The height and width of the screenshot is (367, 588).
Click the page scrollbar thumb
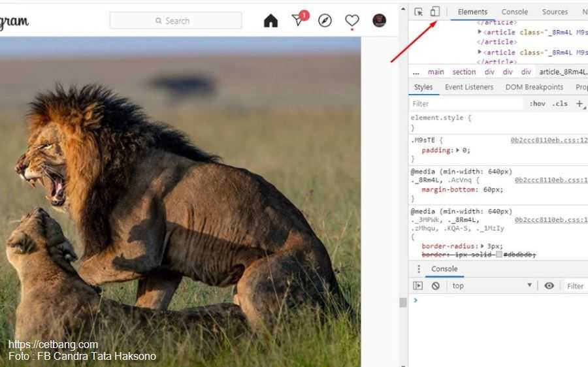(402, 302)
